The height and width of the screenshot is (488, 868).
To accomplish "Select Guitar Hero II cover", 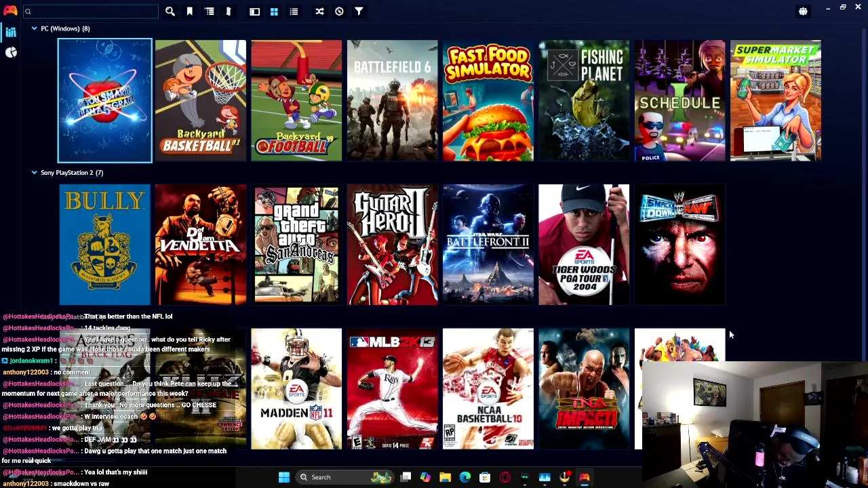I will coord(393,245).
